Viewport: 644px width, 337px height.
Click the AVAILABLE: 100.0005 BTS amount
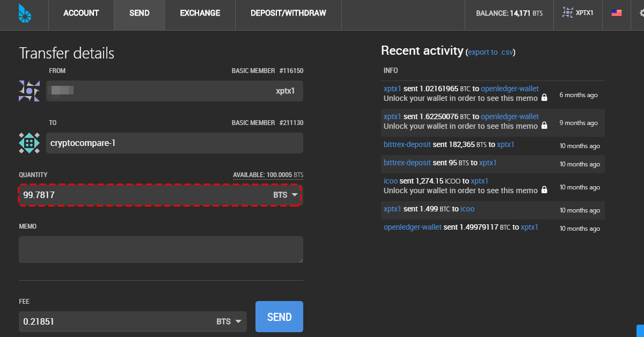click(268, 175)
